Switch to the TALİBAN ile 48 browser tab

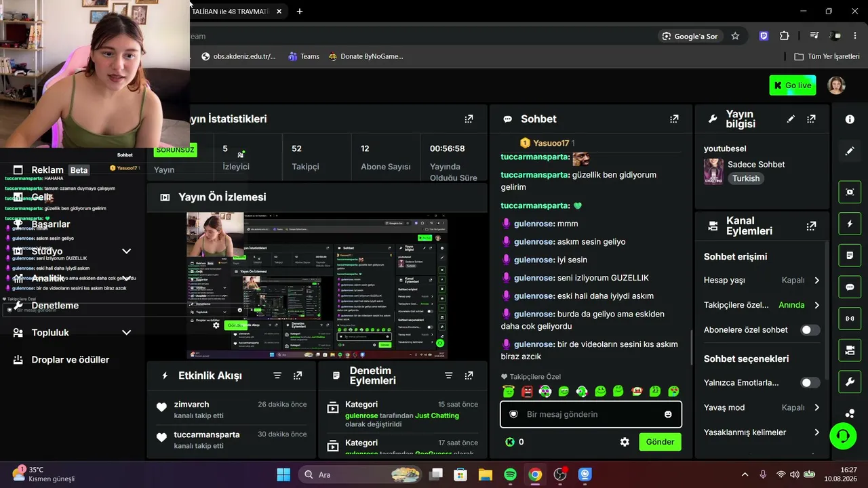click(230, 12)
